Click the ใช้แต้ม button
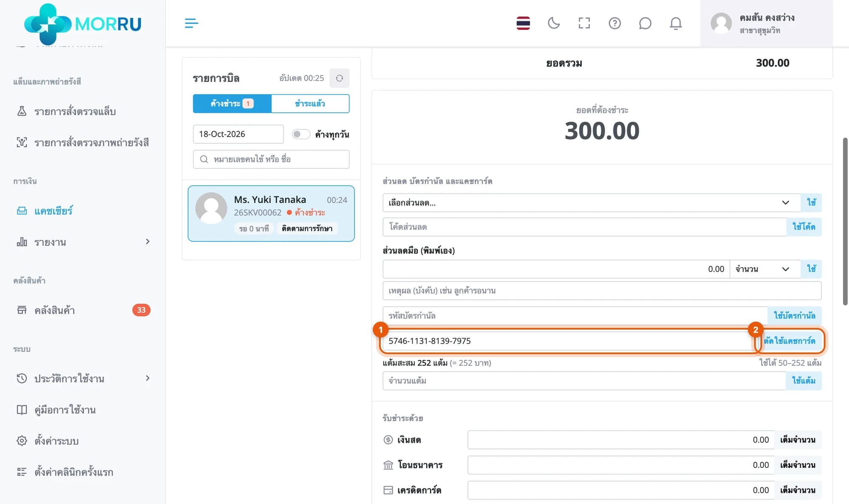 [804, 381]
